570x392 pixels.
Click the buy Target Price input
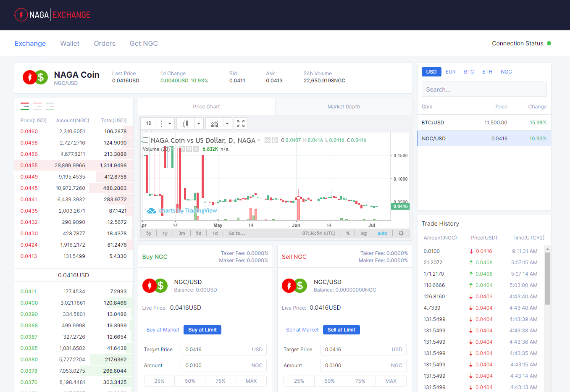pyautogui.click(x=223, y=350)
